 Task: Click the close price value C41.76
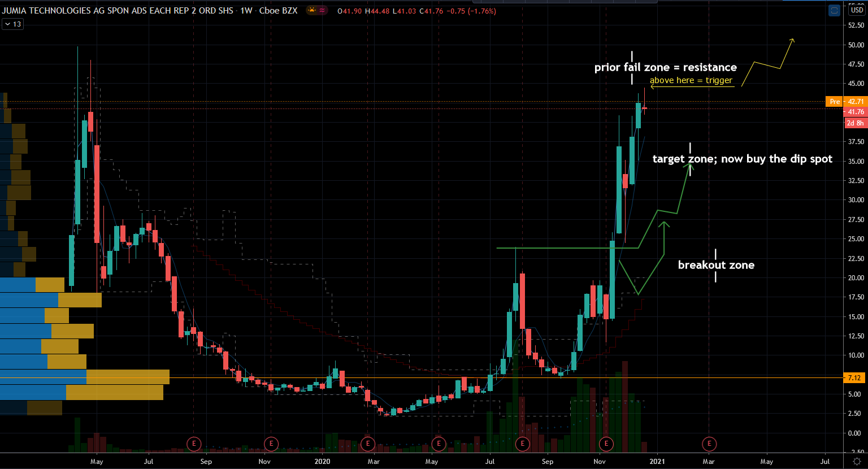[432, 11]
